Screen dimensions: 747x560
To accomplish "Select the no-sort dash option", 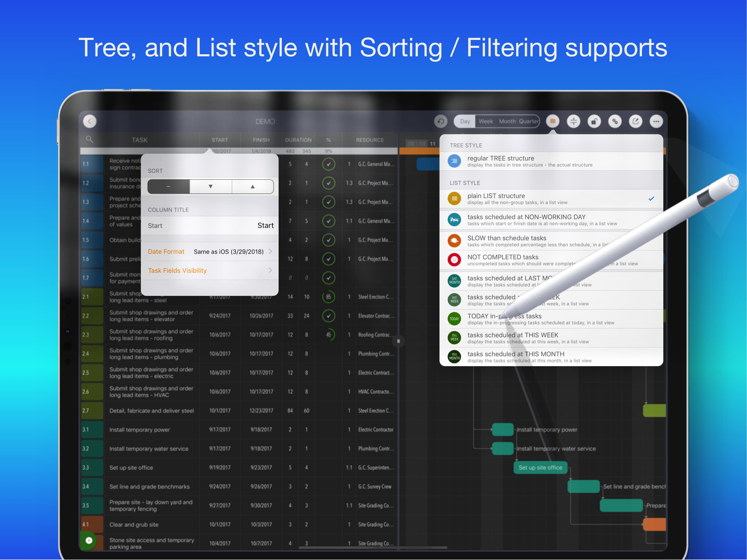I will [x=168, y=186].
